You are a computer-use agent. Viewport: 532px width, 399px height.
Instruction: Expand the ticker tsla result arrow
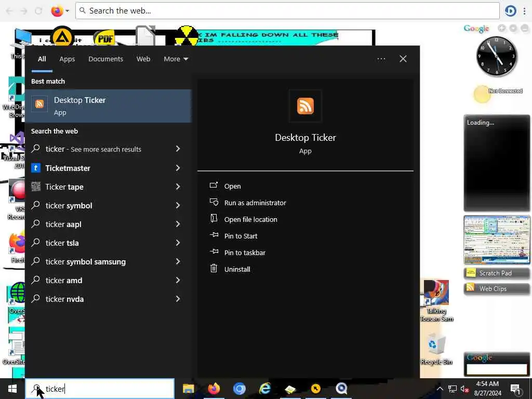[178, 242]
